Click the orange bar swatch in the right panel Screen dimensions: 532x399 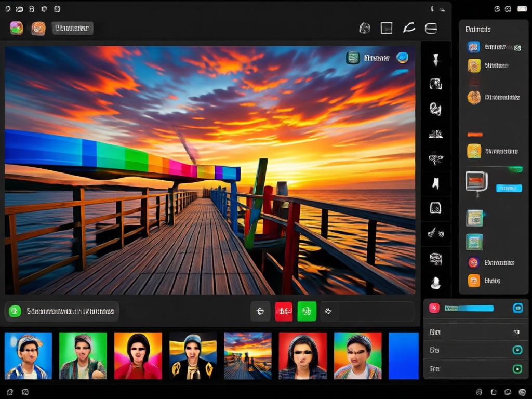pos(475,135)
